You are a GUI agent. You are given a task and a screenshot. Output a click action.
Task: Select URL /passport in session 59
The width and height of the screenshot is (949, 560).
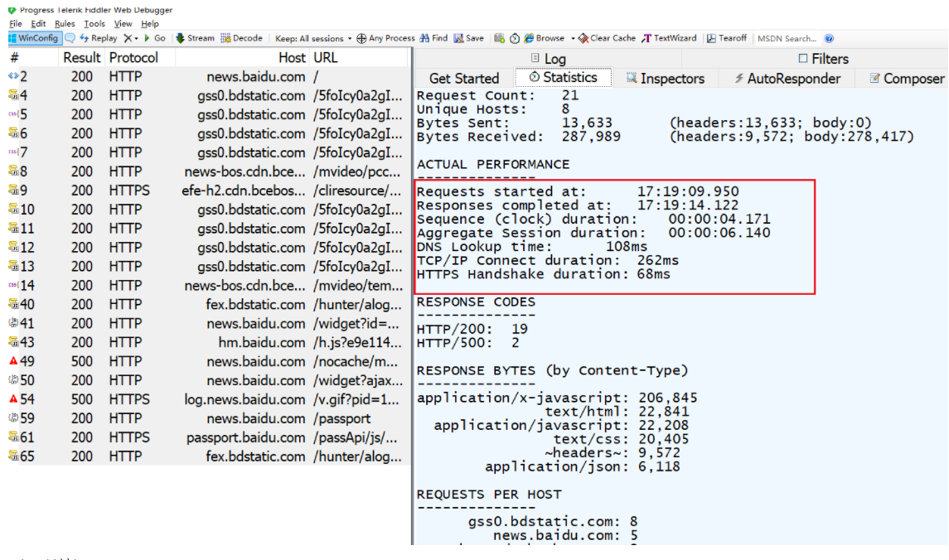point(342,418)
